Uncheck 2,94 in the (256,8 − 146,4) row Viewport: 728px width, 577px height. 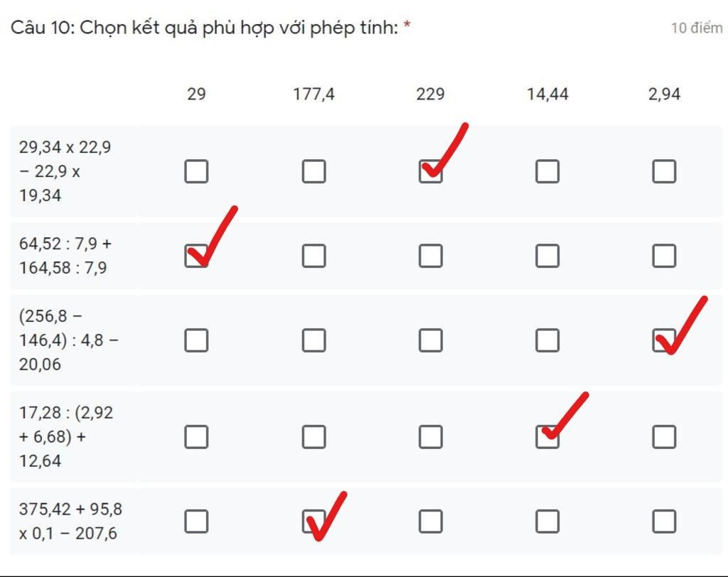(665, 340)
